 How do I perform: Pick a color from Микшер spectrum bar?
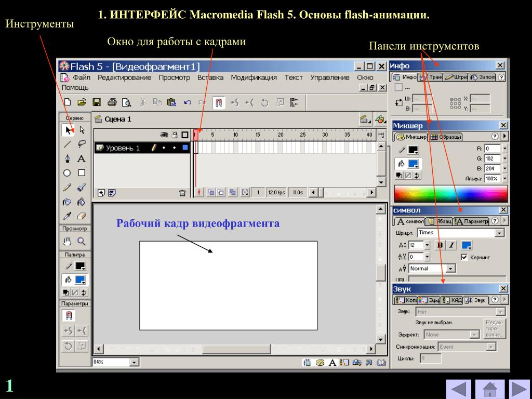[451, 194]
